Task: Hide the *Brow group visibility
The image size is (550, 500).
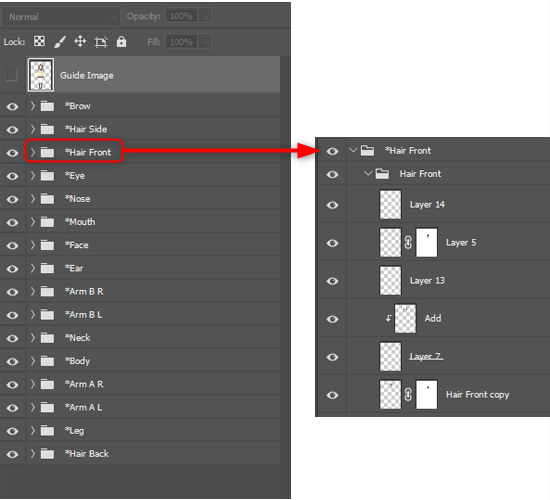Action: click(13, 106)
